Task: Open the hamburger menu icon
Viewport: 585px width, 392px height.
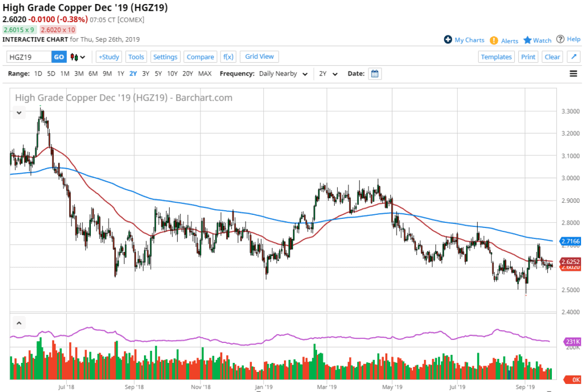Action: point(573,73)
